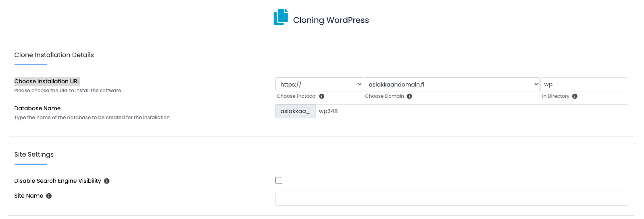
Task: Click the database name field with wp348
Action: (x=472, y=112)
